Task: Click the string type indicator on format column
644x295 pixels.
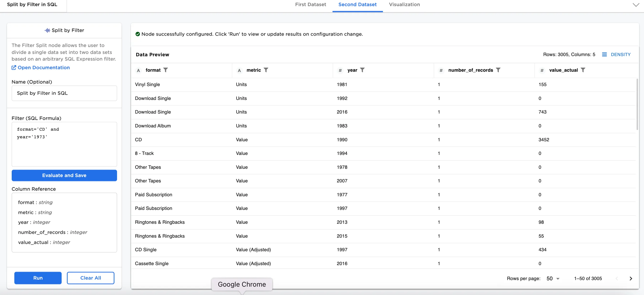Action: pyautogui.click(x=138, y=70)
